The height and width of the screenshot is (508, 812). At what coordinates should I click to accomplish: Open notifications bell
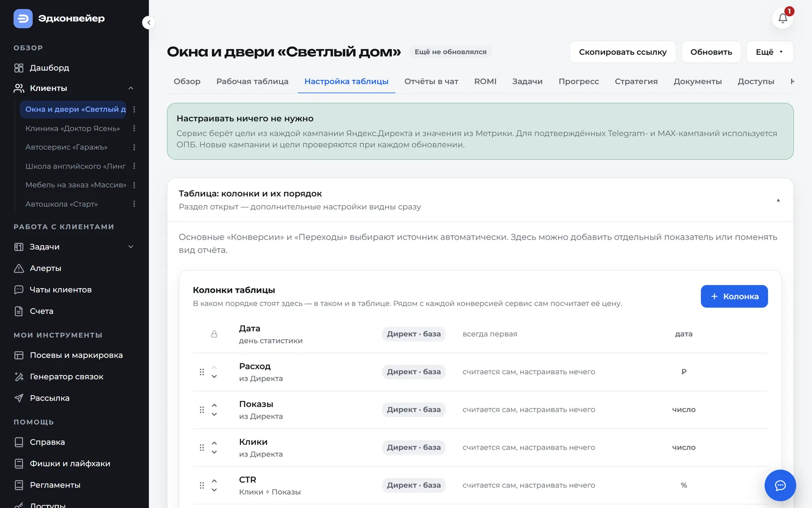pyautogui.click(x=783, y=18)
